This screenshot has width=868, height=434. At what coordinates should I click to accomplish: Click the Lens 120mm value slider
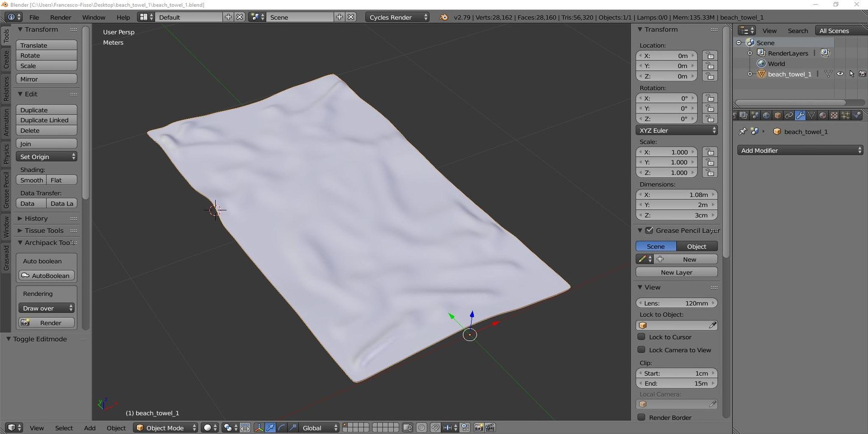[x=677, y=303]
